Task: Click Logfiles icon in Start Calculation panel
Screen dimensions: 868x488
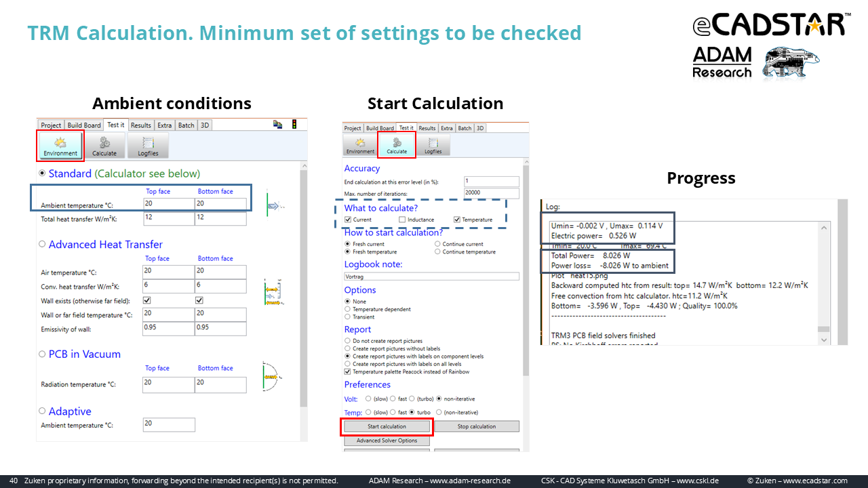Action: [x=433, y=145]
